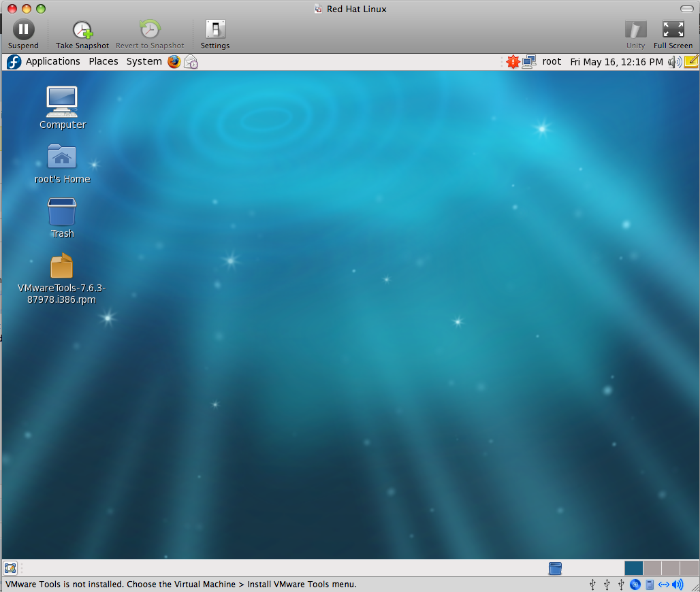Click the first USB device status icon
This screenshot has width=700, height=592.
pyautogui.click(x=593, y=585)
